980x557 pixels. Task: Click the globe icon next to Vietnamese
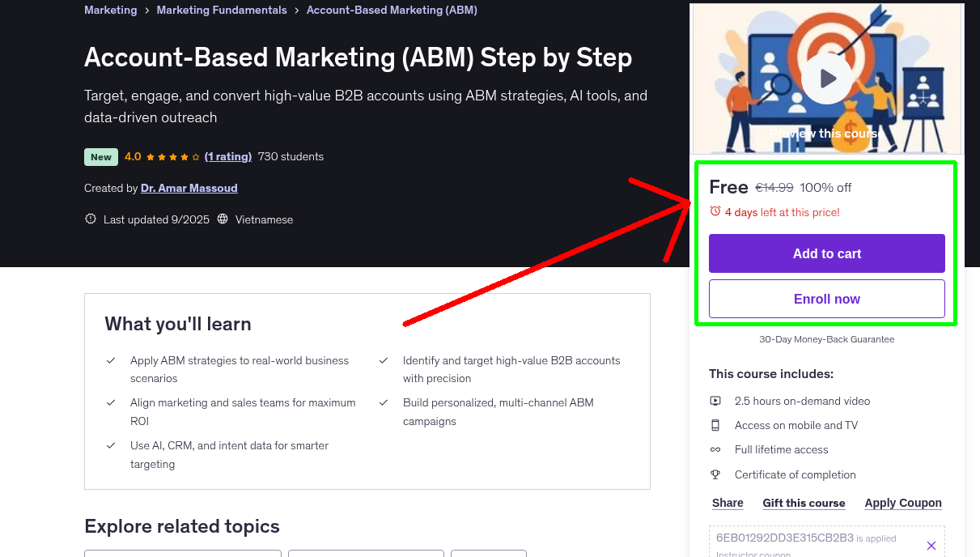221,219
